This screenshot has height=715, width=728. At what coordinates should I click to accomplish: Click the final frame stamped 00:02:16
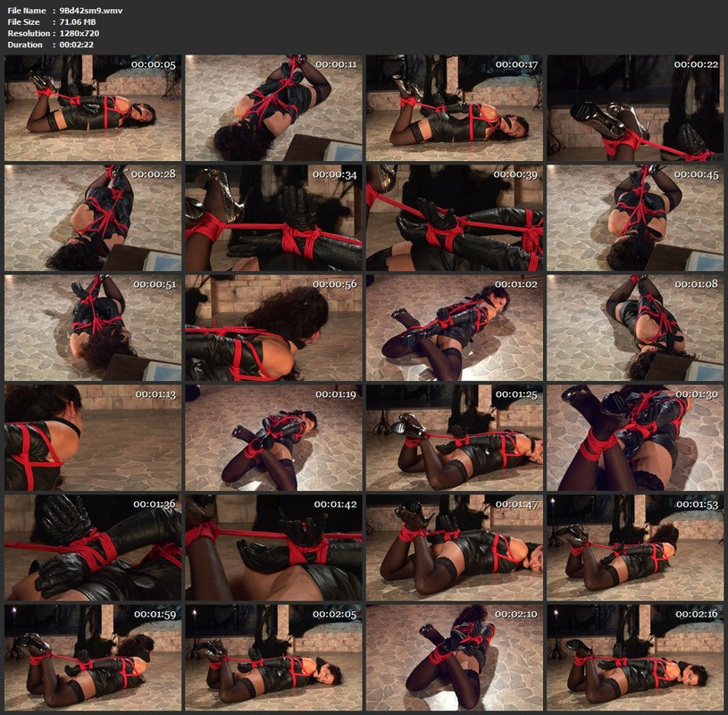635,658
